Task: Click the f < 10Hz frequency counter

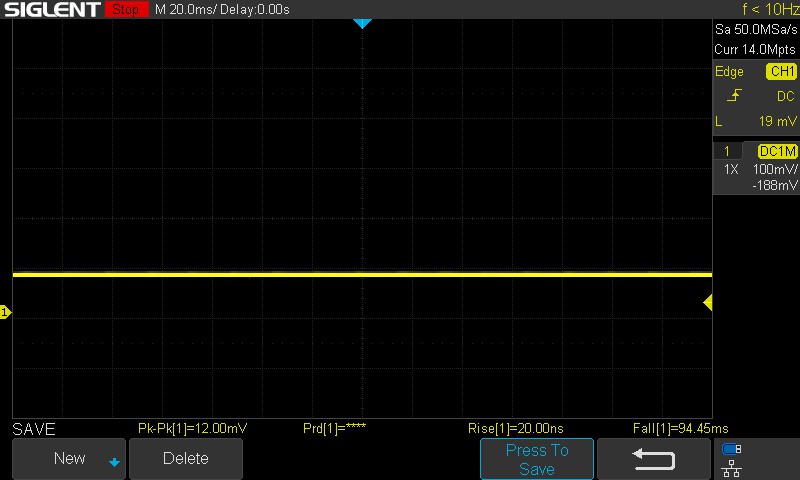Action: pyautogui.click(x=770, y=9)
